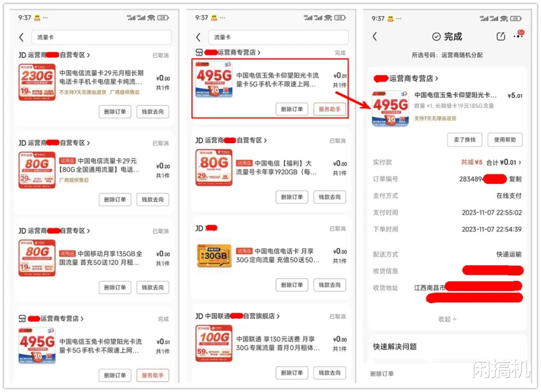Tap the 使用帮助 button
Viewport: 541px width, 392px height.
click(505, 140)
